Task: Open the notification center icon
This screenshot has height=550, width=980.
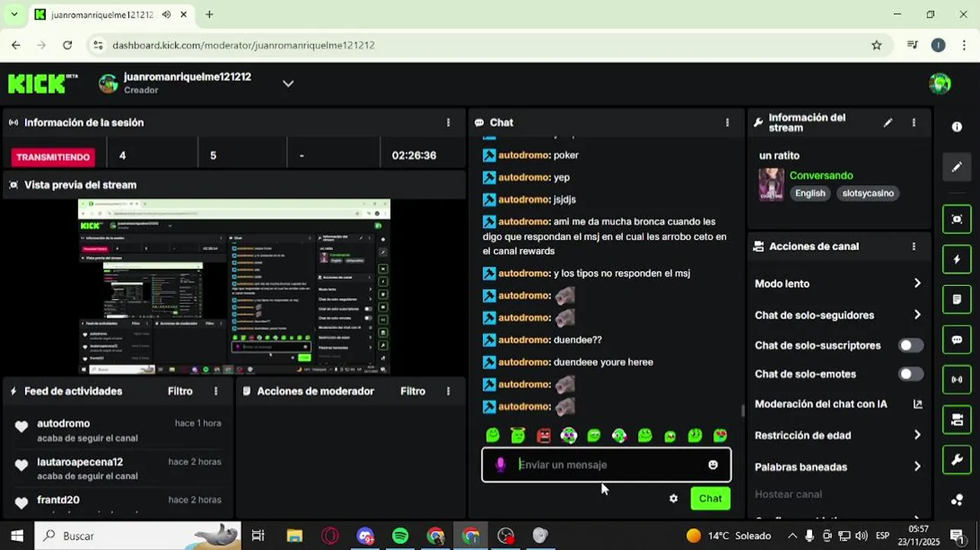Action: (x=956, y=535)
